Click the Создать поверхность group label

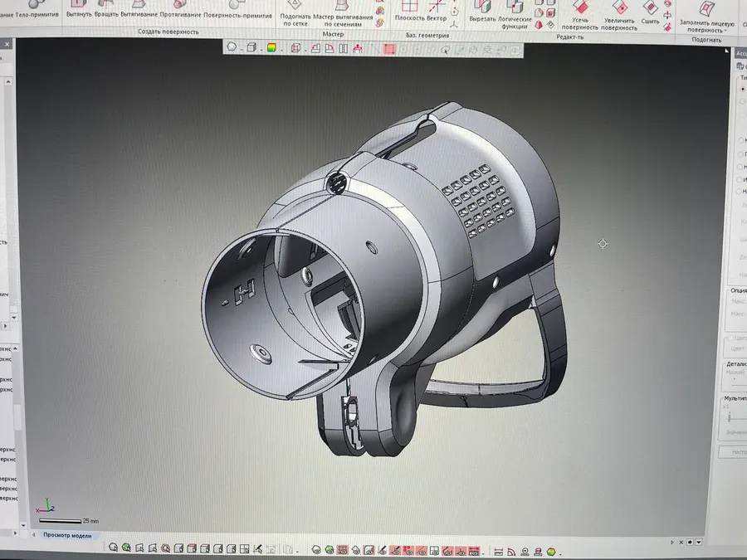[168, 32]
